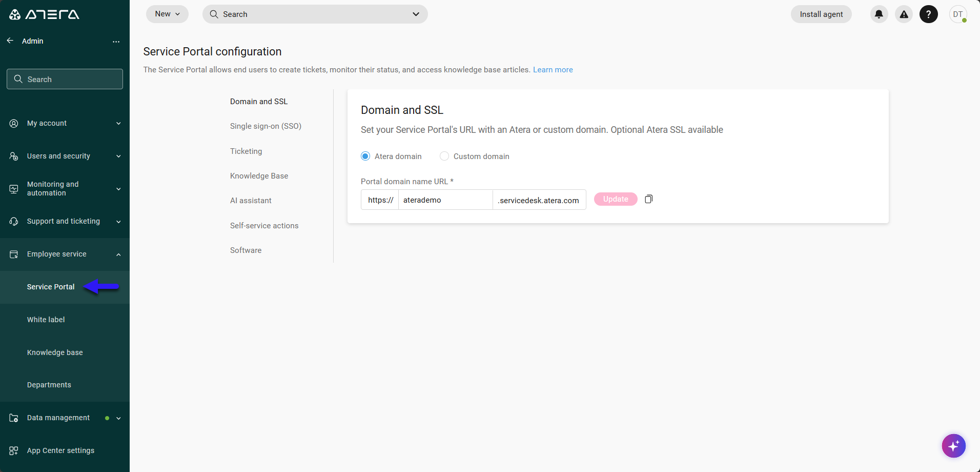The height and width of the screenshot is (472, 980).
Task: Click the Data management folder icon
Action: pyautogui.click(x=14, y=418)
